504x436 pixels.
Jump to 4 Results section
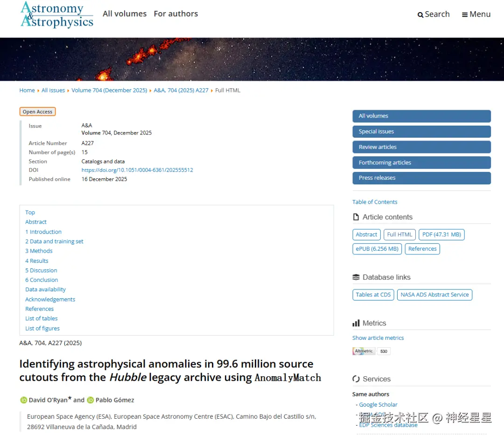click(37, 261)
